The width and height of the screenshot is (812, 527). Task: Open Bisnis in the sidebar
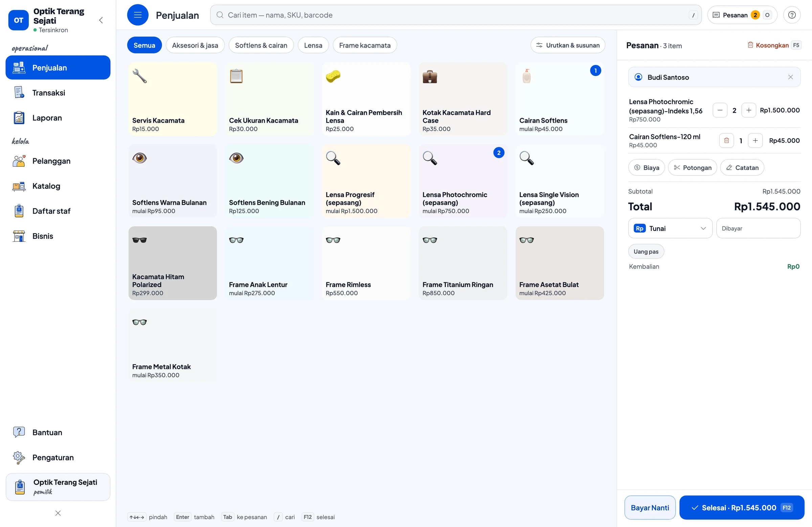(x=58, y=236)
